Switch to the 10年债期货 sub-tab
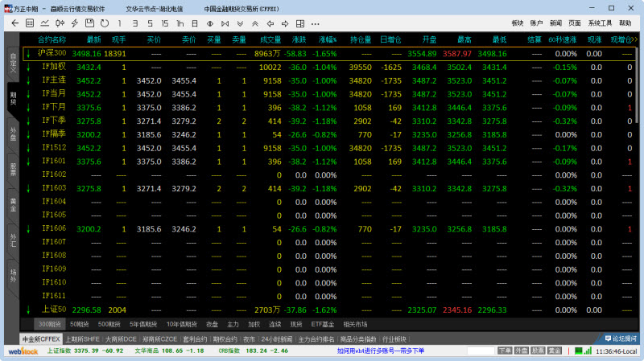The height and width of the screenshot is (361, 644). point(182,325)
